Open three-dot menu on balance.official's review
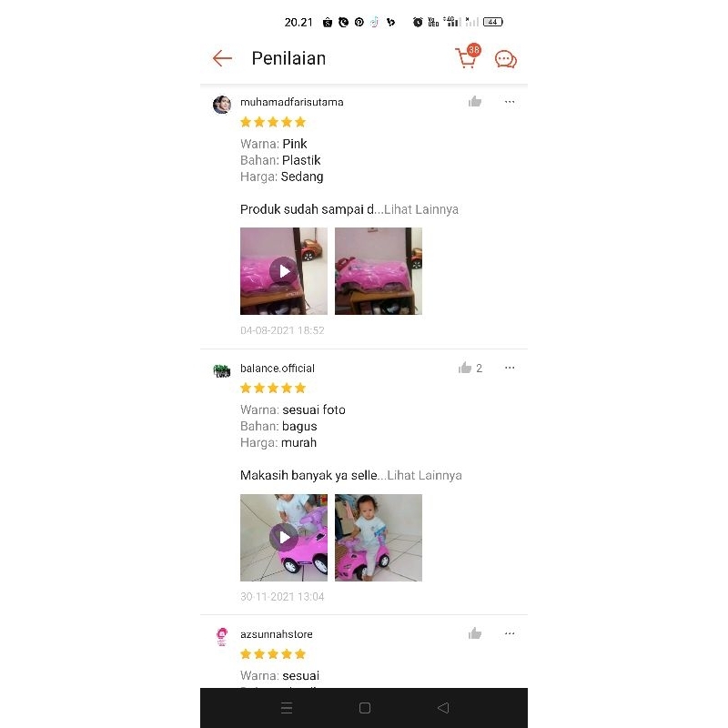The width and height of the screenshot is (728, 728). pos(510,368)
